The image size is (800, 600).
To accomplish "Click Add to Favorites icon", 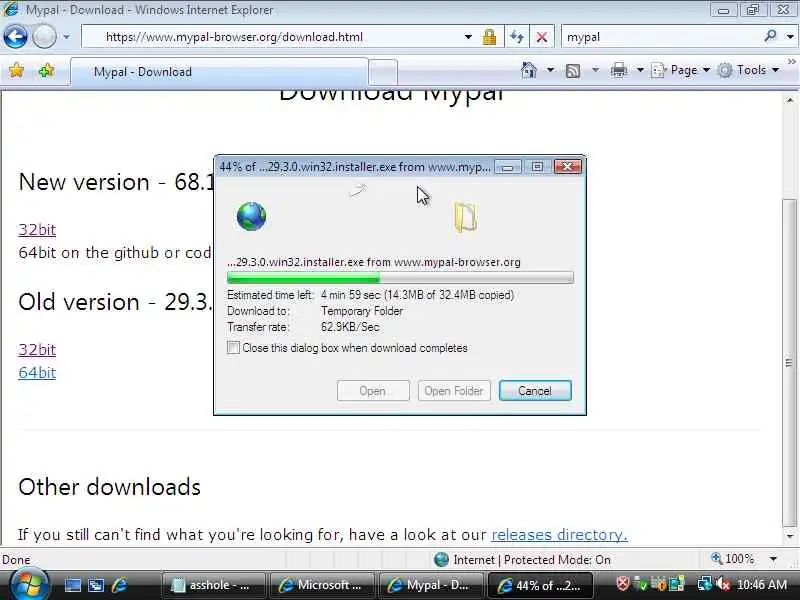I will pos(46,70).
